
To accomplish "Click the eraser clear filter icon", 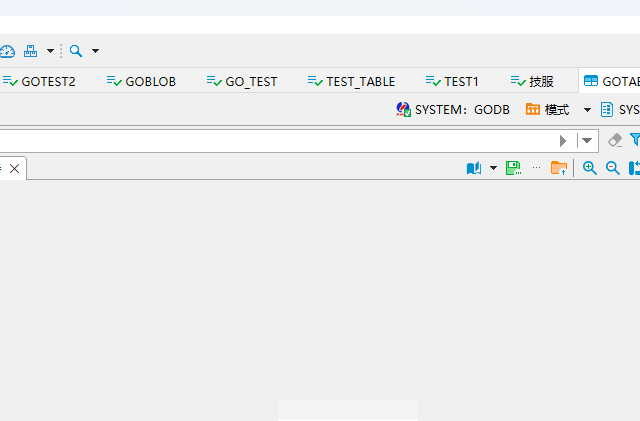I will pos(615,141).
